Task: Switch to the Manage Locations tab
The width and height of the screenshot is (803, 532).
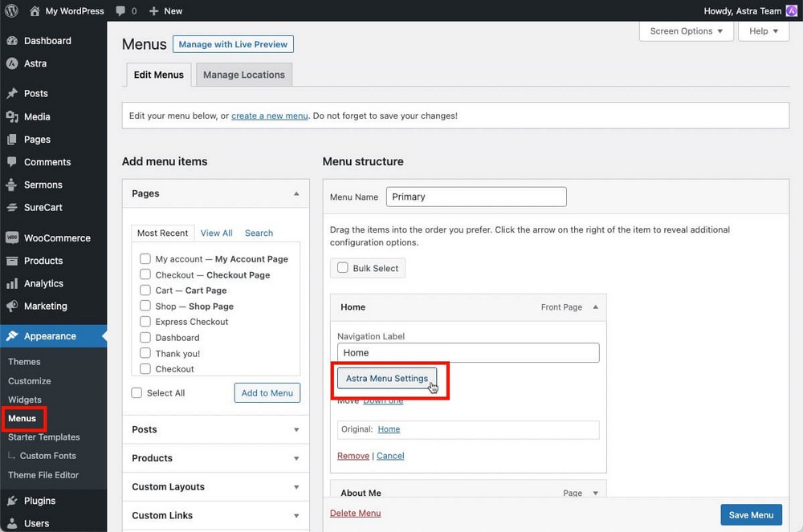Action: pos(244,75)
